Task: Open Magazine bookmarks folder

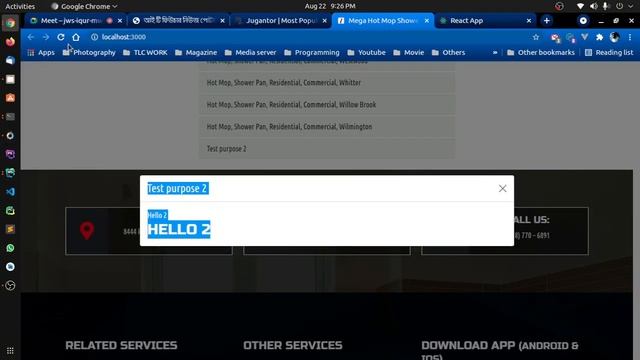Action: click(196, 53)
